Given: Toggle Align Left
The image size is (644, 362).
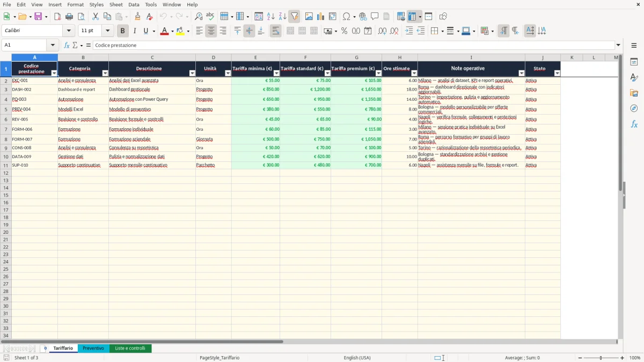Looking at the screenshot, I should point(199,31).
